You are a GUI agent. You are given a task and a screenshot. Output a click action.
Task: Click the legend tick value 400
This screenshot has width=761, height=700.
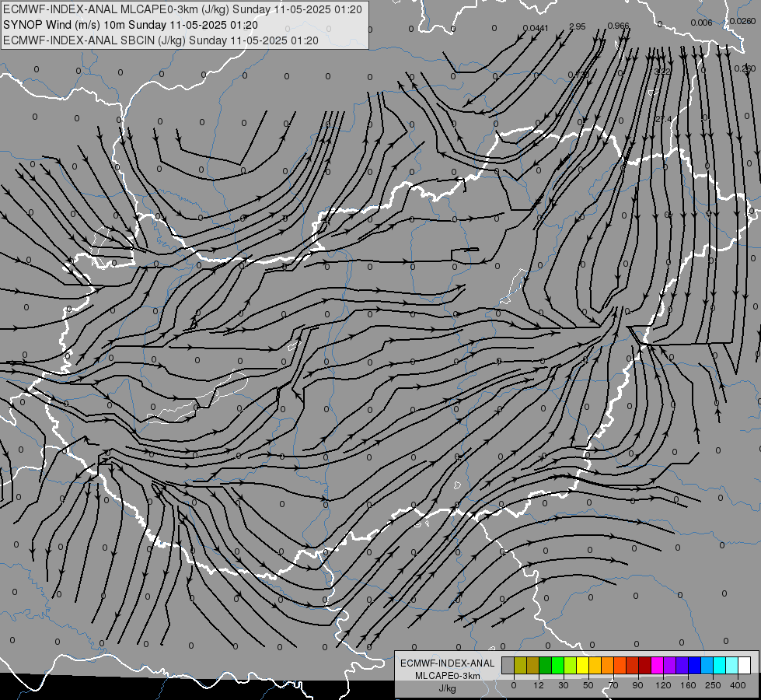(x=738, y=685)
